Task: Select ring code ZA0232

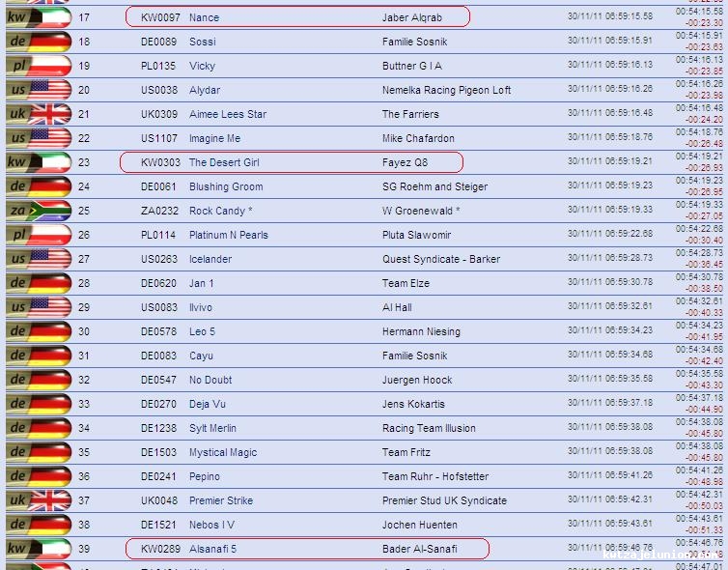Action: click(x=159, y=211)
